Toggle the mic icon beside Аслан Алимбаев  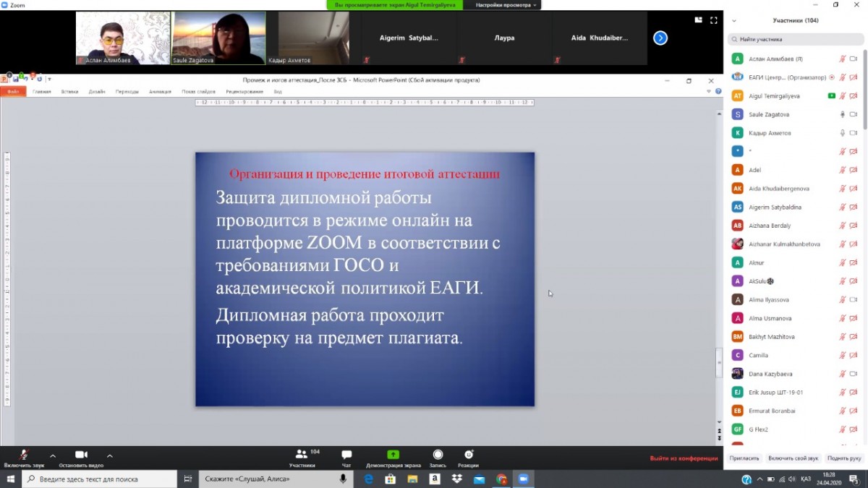tap(842, 59)
